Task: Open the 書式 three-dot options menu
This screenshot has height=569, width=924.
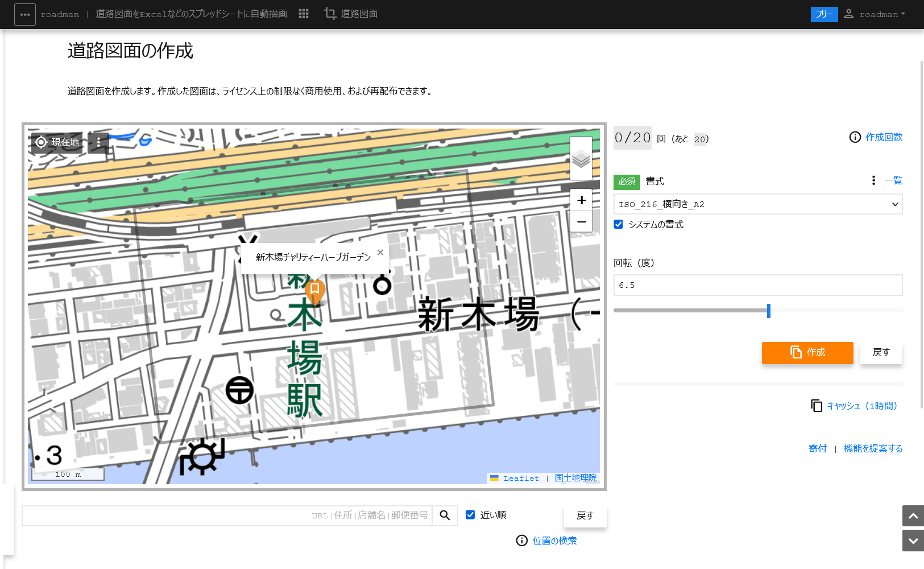Action: click(873, 180)
